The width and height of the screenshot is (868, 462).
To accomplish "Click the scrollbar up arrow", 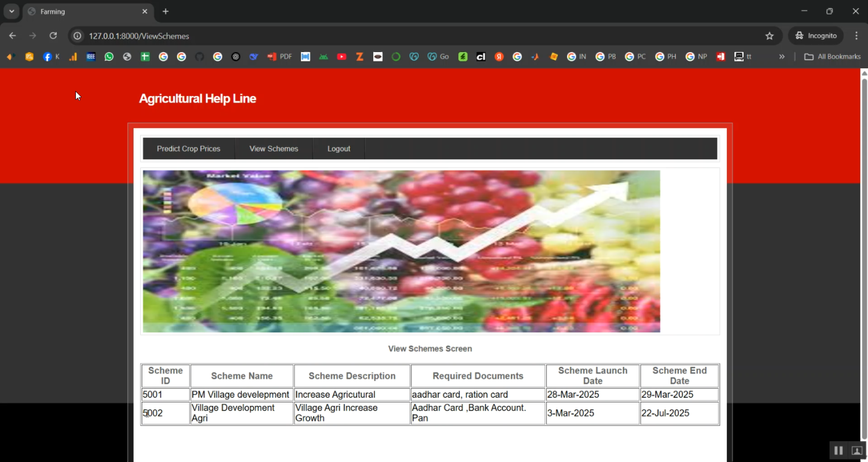I will (x=865, y=73).
